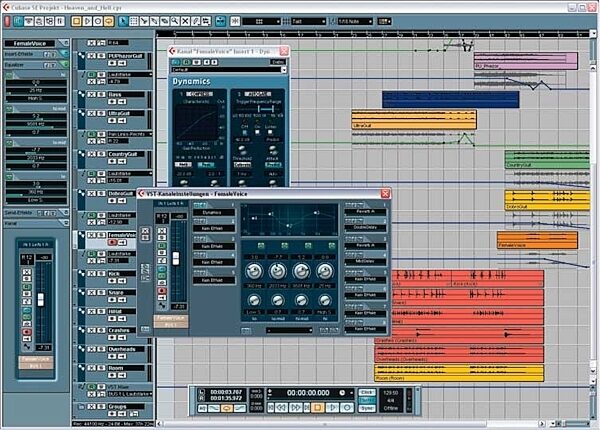Click Stop on the transport panel

click(x=317, y=407)
